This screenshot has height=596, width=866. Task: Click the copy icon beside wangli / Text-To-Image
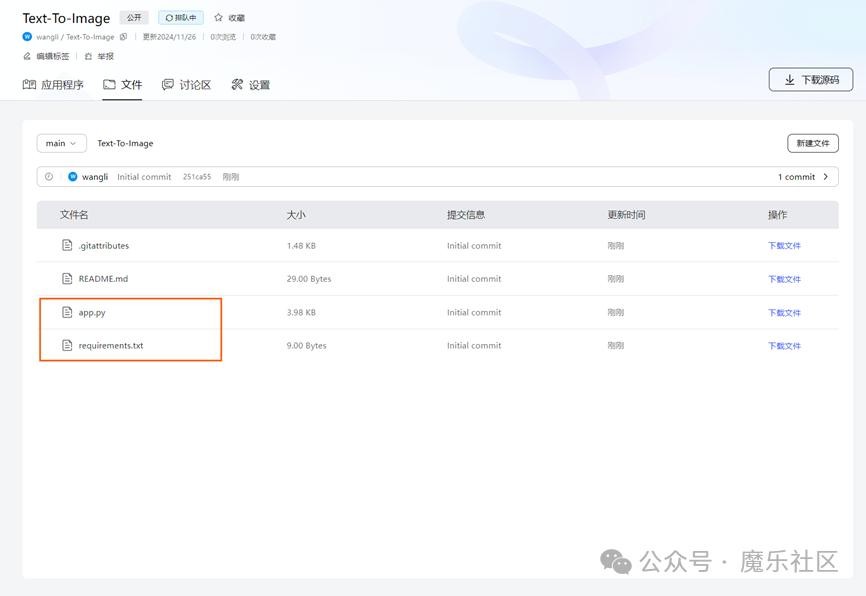coord(123,37)
